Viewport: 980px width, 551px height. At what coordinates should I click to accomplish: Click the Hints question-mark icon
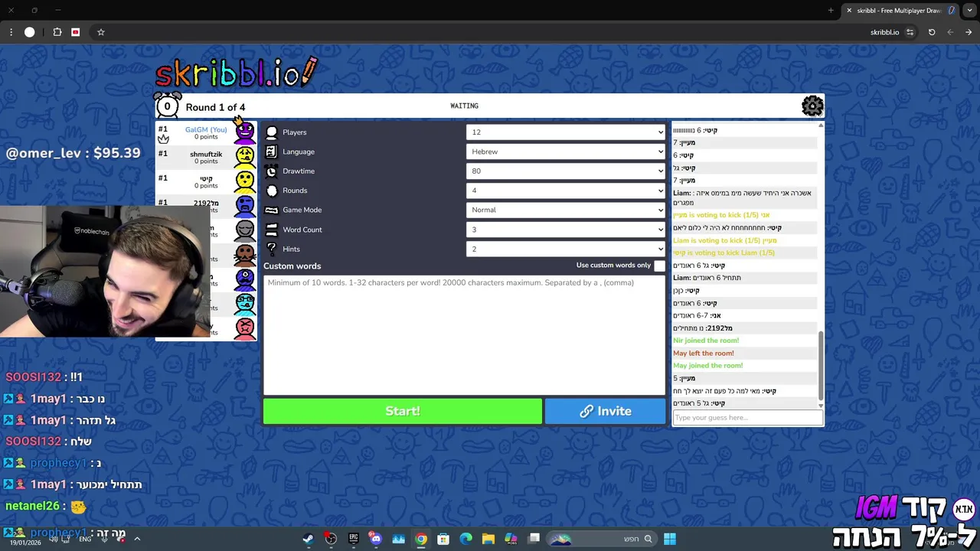271,249
